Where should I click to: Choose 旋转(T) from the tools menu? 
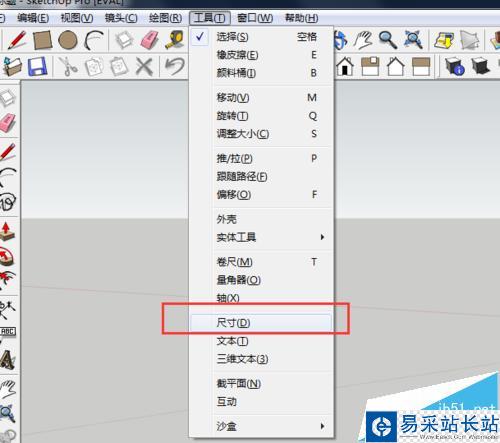261,116
